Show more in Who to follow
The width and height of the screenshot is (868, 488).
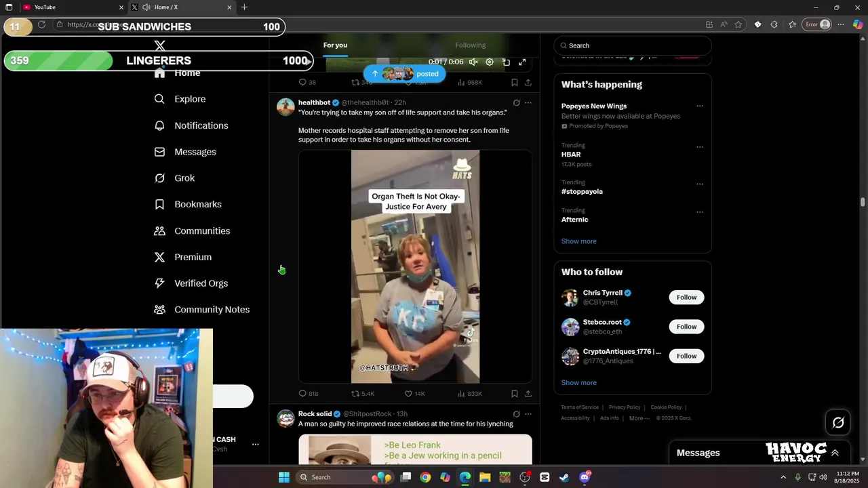(x=578, y=383)
